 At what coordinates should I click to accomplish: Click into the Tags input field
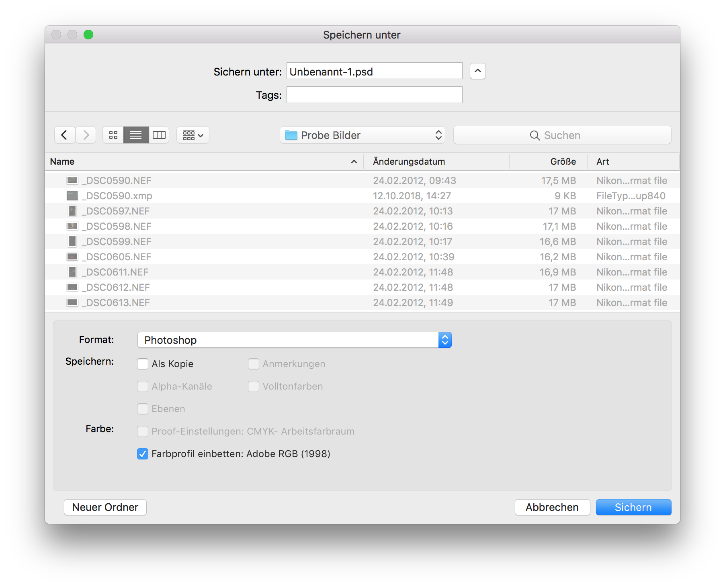point(374,95)
